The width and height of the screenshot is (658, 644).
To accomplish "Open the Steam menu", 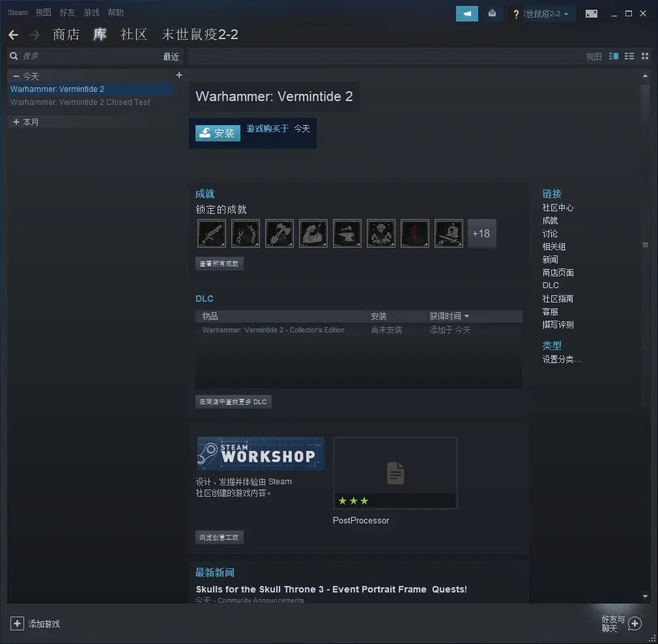I will coord(18,12).
